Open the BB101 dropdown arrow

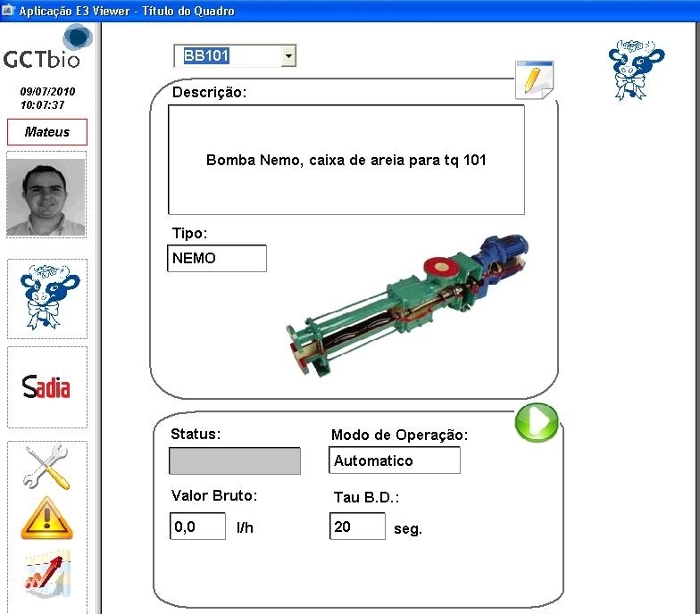288,56
